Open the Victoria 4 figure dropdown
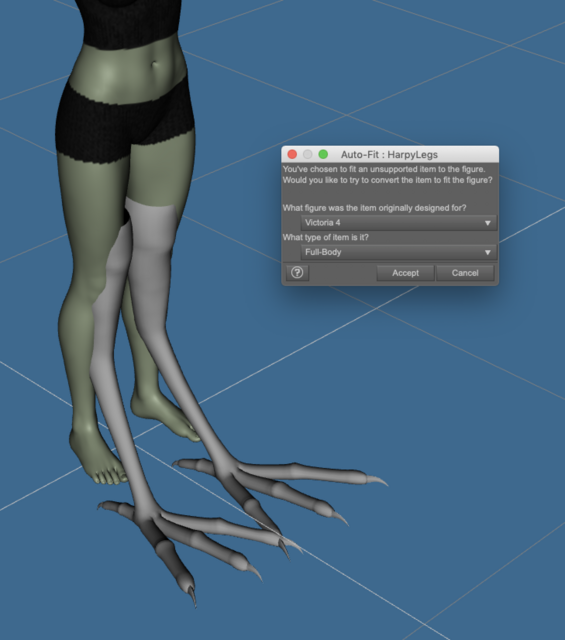This screenshot has width=565, height=640. coord(398,223)
